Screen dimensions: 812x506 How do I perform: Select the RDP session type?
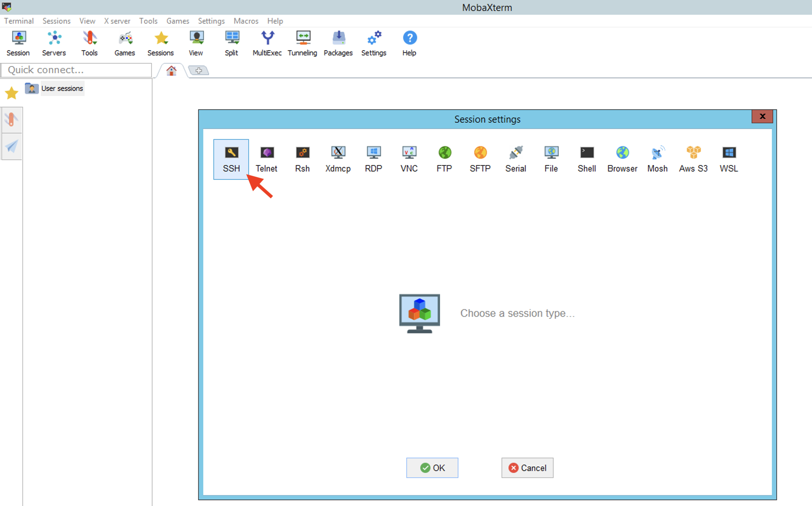[373, 159]
